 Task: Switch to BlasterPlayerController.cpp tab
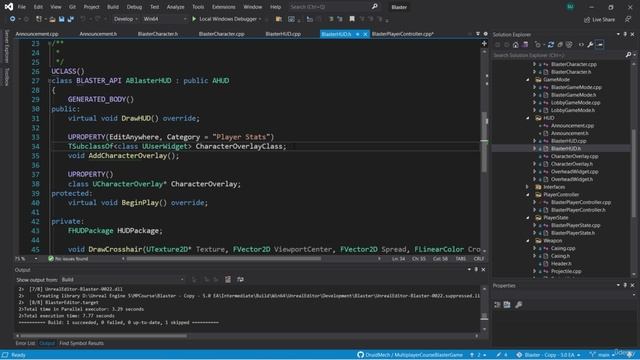point(403,34)
